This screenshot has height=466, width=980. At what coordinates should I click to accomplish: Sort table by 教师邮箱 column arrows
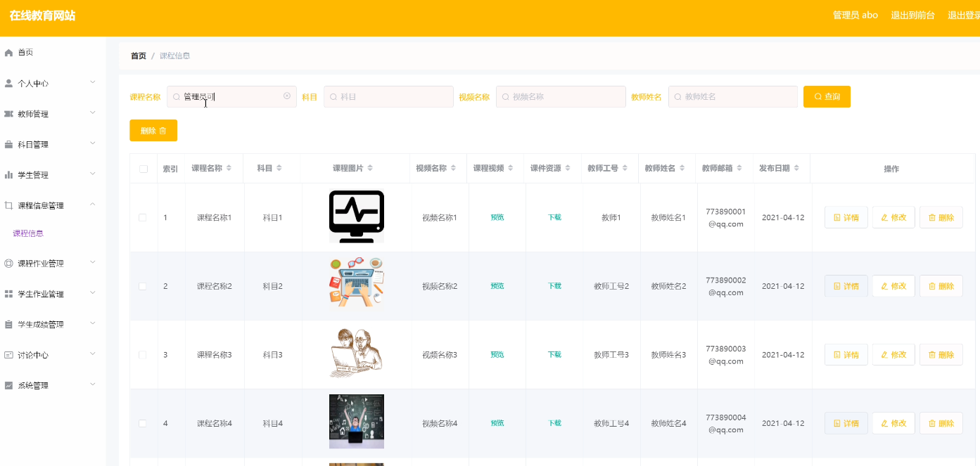739,169
